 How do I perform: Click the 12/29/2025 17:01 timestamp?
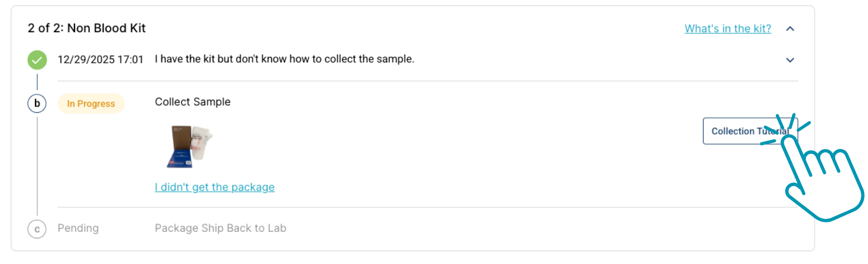pos(101,59)
